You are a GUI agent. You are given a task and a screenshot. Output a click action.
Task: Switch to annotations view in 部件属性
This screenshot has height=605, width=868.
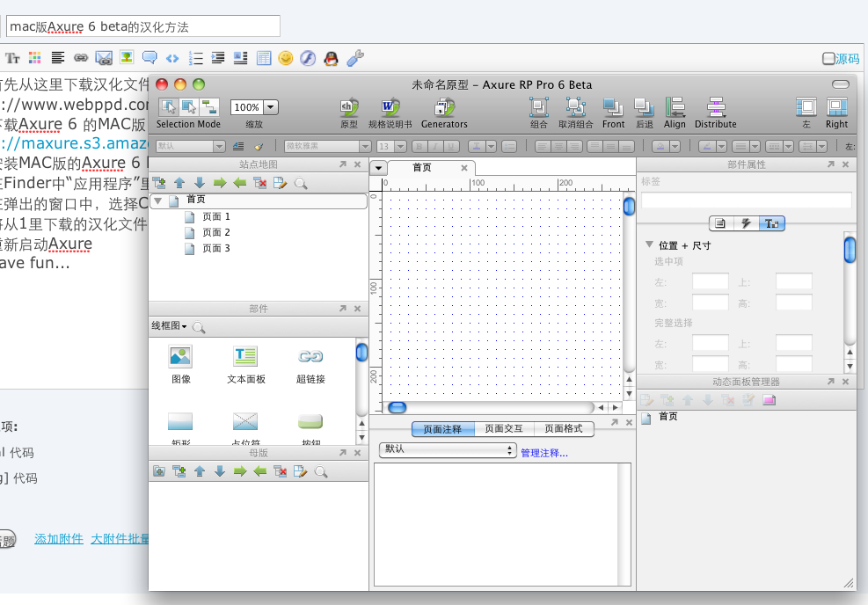(x=721, y=223)
